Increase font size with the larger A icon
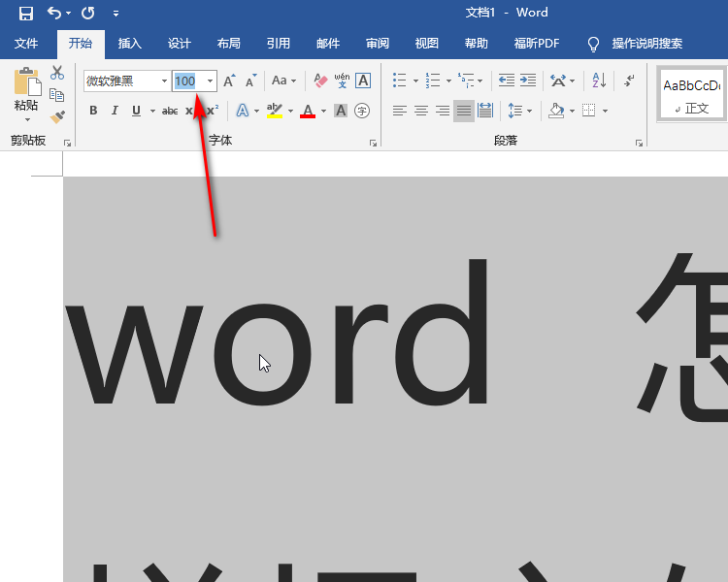 pos(229,81)
